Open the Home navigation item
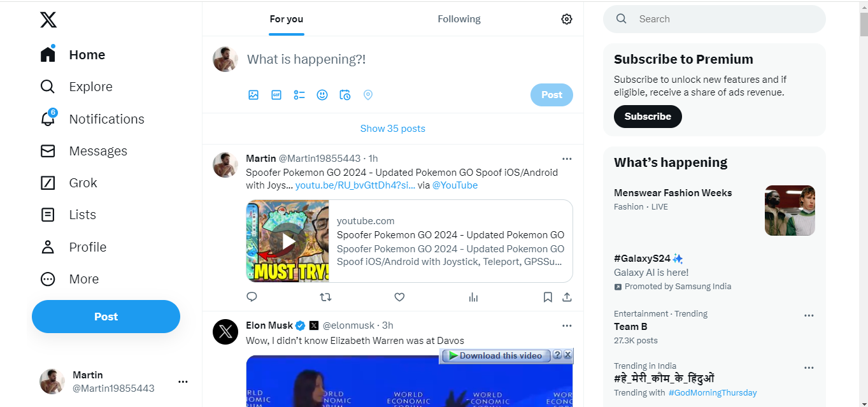868x407 pixels. [x=73, y=55]
